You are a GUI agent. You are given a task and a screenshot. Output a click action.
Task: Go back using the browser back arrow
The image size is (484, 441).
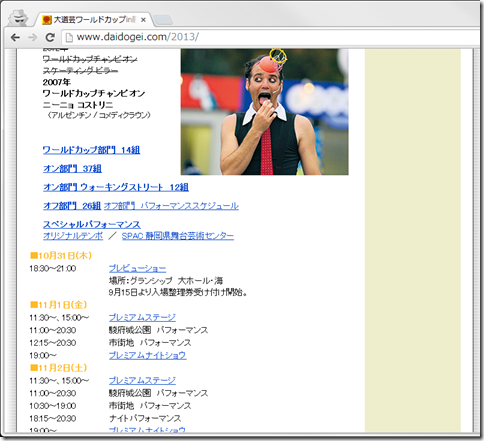[x=15, y=38]
